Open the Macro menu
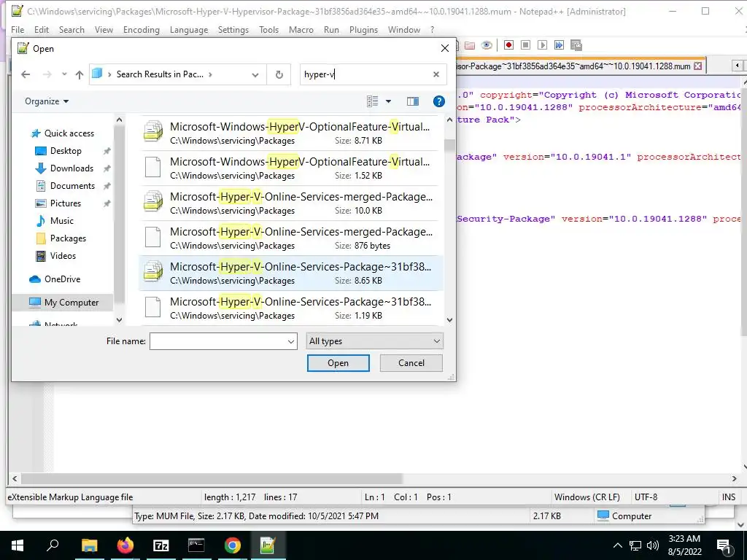 click(301, 29)
